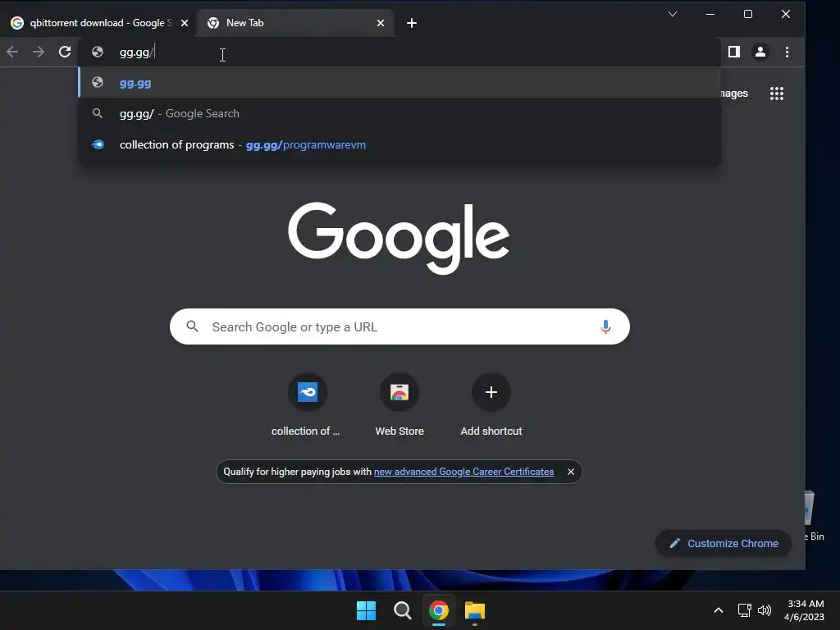The width and height of the screenshot is (840, 630).
Task: Open the Web Store shortcut
Action: pos(399,405)
